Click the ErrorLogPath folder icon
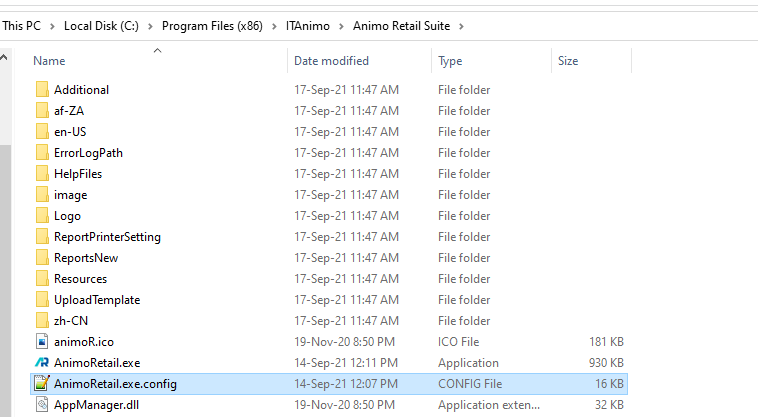The height and width of the screenshot is (417, 758). 42,153
